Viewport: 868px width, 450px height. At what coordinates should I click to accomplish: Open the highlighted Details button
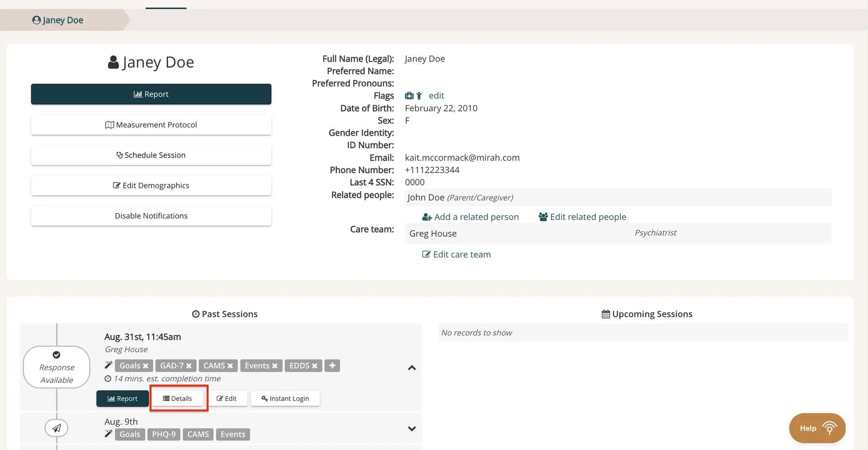click(x=179, y=398)
